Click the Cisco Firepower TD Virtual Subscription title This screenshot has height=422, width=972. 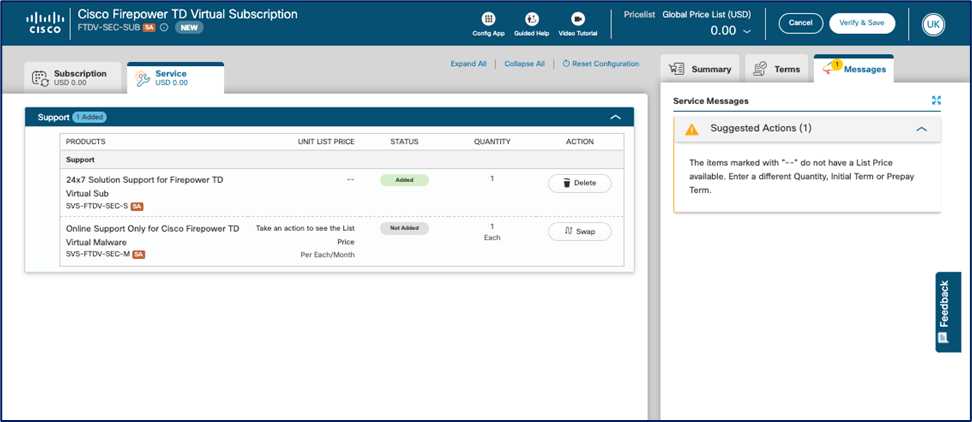[188, 14]
